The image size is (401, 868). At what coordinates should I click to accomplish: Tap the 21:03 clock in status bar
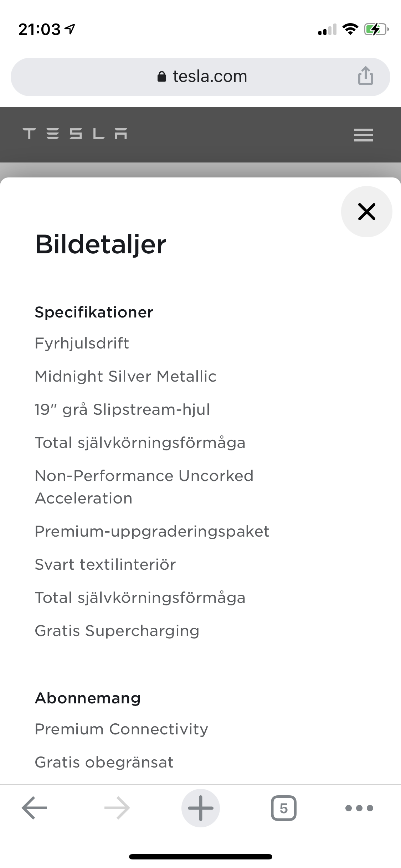(x=40, y=30)
